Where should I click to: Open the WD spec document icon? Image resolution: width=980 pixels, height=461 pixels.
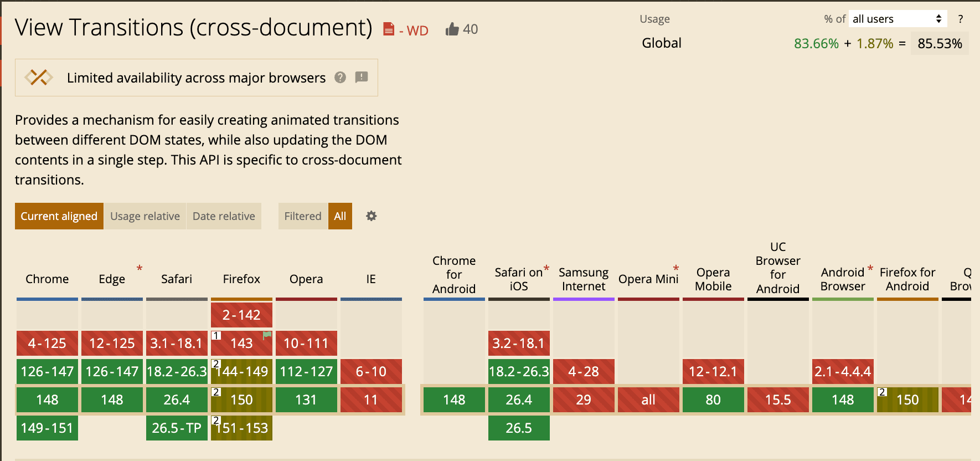[x=389, y=29]
